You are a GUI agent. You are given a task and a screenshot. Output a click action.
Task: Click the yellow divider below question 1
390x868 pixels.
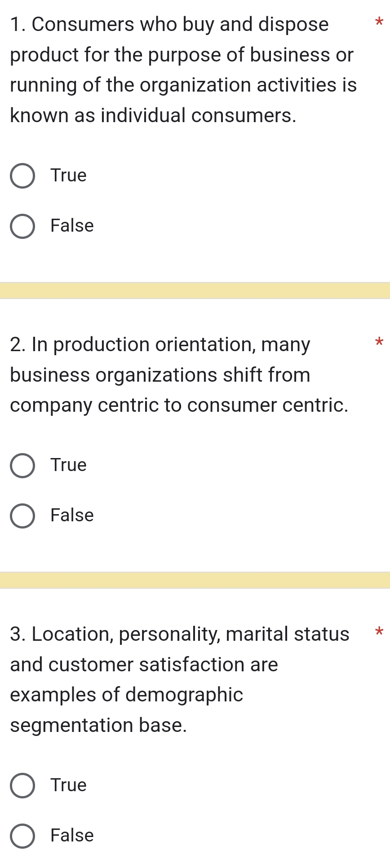[x=195, y=291]
